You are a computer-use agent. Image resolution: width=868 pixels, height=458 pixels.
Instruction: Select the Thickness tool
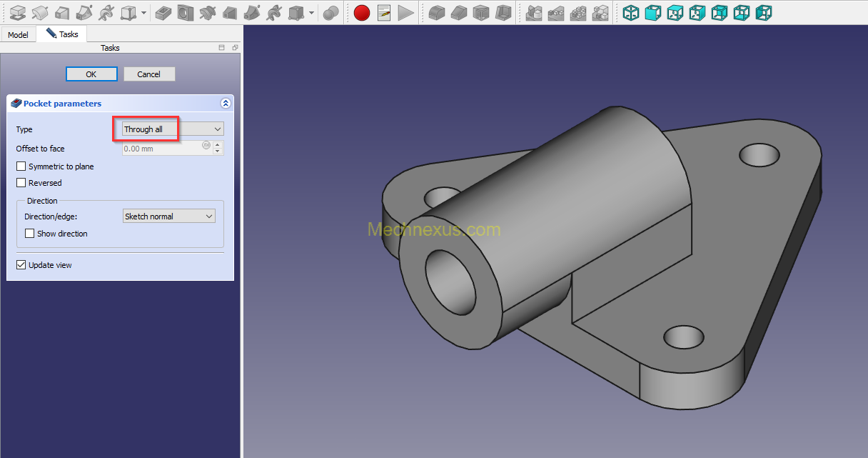(x=503, y=12)
